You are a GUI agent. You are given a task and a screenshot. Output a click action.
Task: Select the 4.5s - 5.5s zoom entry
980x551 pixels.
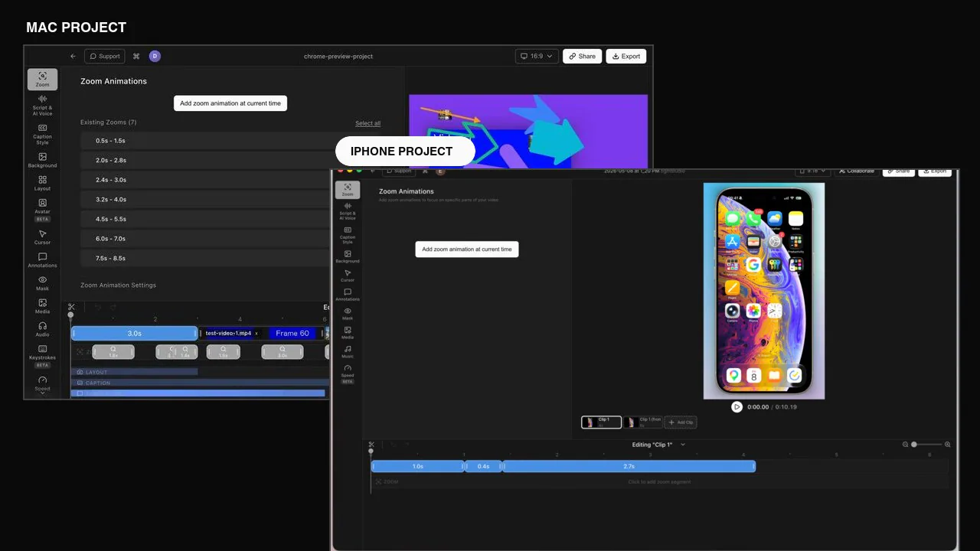pos(205,219)
